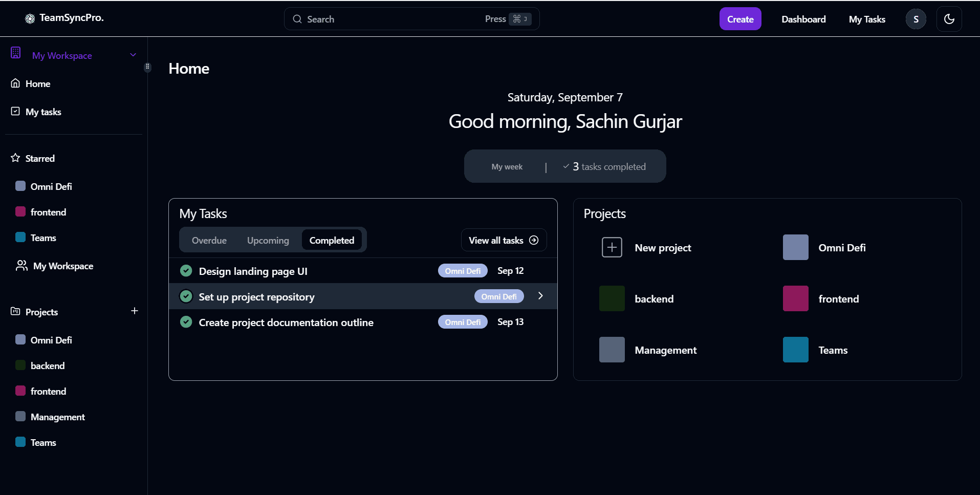Expand the My Workspace dropdown chevron
This screenshot has height=495, width=980.
point(133,55)
